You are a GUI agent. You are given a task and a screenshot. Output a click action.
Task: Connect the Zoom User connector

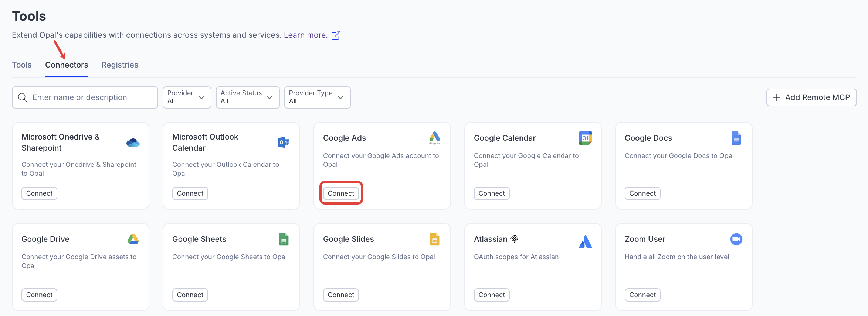642,295
